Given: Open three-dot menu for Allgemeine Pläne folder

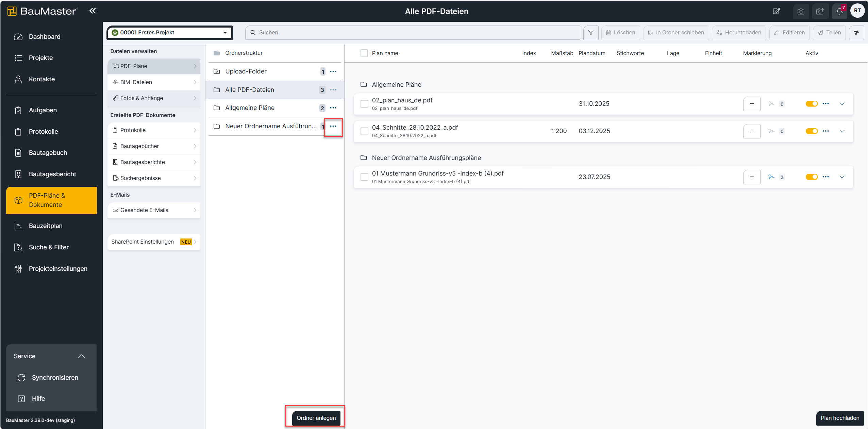Looking at the screenshot, I should point(333,108).
